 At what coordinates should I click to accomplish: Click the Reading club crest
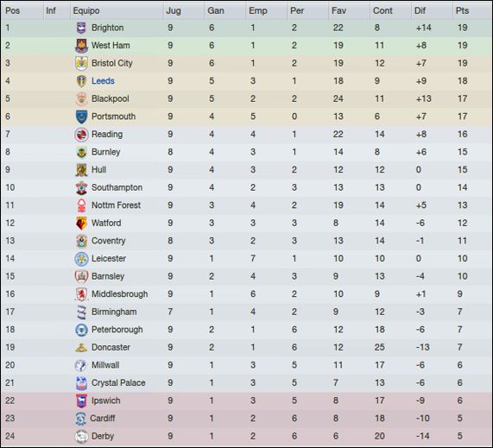point(81,135)
